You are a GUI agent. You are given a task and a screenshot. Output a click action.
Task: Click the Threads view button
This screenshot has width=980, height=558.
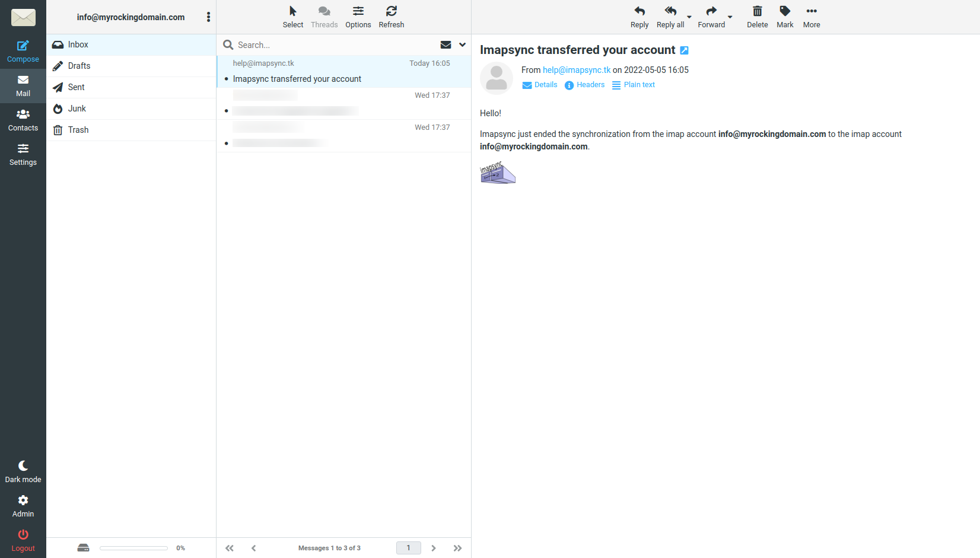[324, 17]
